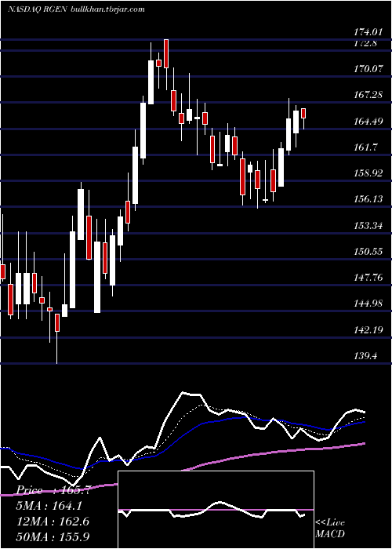Image resolution: width=392 pixels, height=549 pixels.
Task: Click the 167.28 price level label
Action: point(368,95)
